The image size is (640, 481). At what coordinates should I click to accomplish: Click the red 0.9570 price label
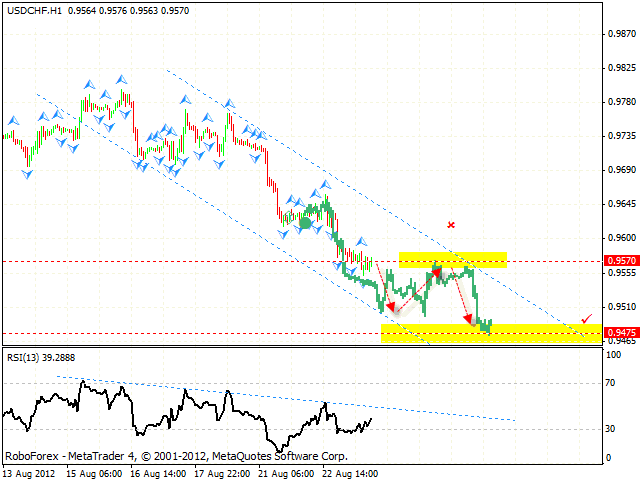621,260
